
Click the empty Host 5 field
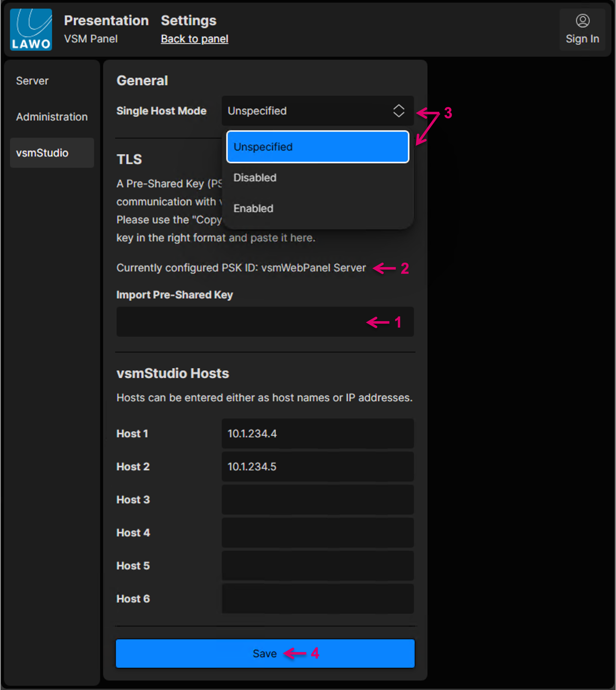tap(317, 565)
